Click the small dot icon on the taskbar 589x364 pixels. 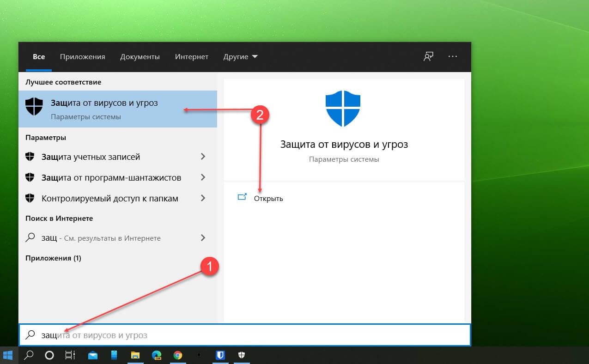coord(199,355)
